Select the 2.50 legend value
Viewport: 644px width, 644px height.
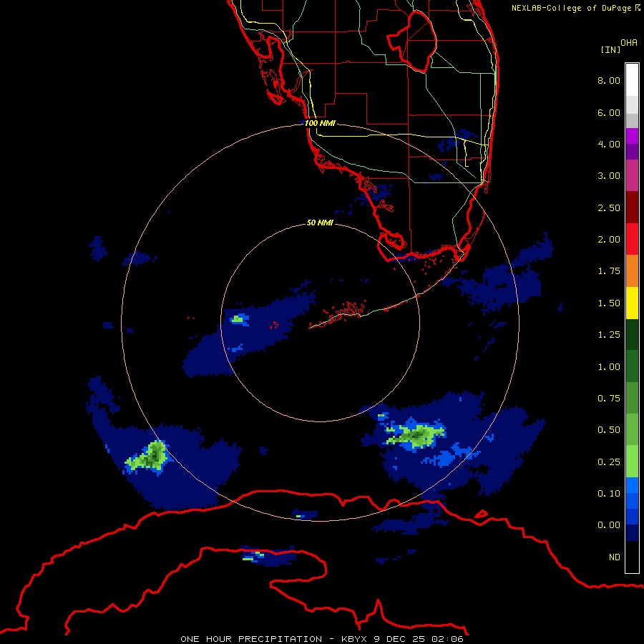point(609,208)
